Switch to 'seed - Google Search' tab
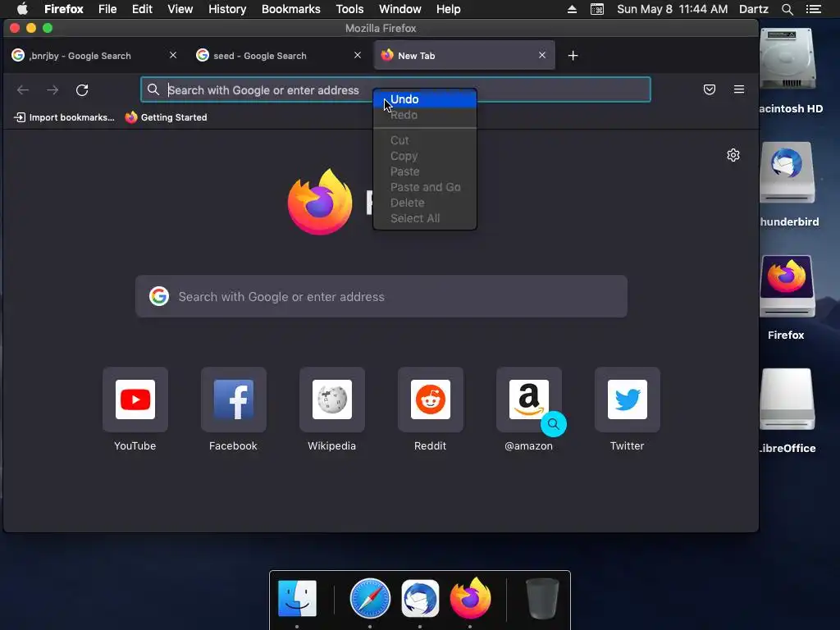The width and height of the screenshot is (840, 630). tap(279, 55)
